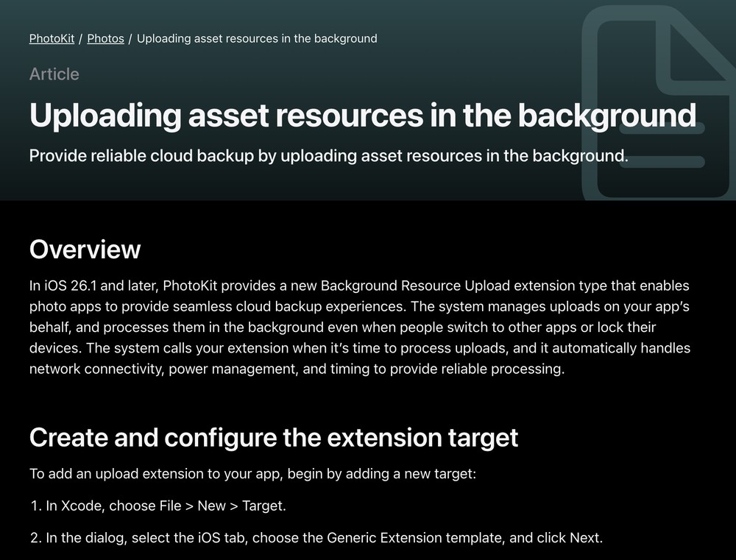Click the main page title heading
Viewport: 736px width, 560px height.
click(x=362, y=116)
